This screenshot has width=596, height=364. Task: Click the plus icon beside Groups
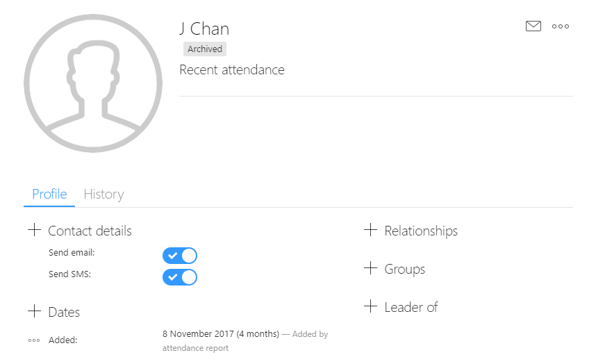371,268
